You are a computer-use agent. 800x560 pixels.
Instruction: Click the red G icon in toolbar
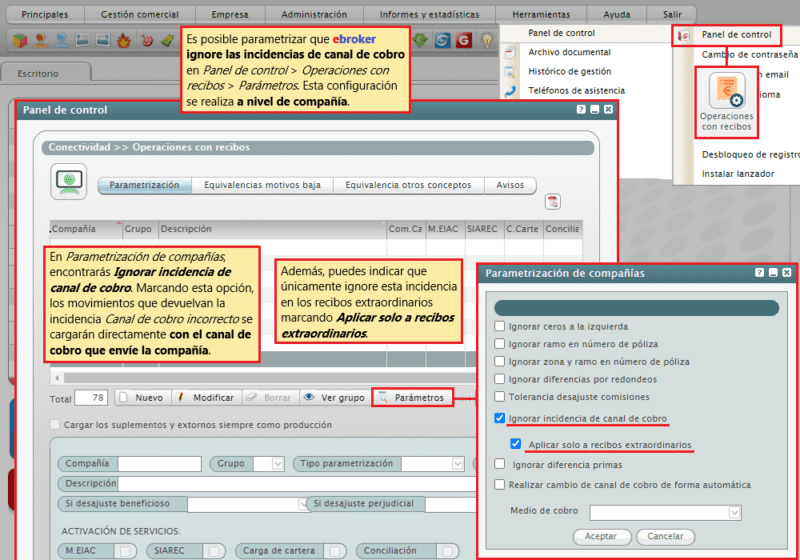click(x=464, y=40)
